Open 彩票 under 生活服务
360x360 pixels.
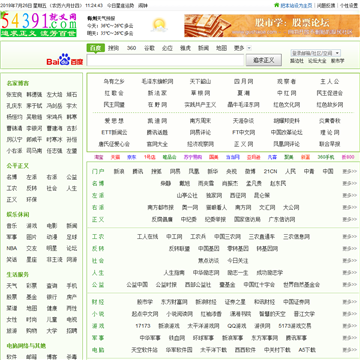32,286
